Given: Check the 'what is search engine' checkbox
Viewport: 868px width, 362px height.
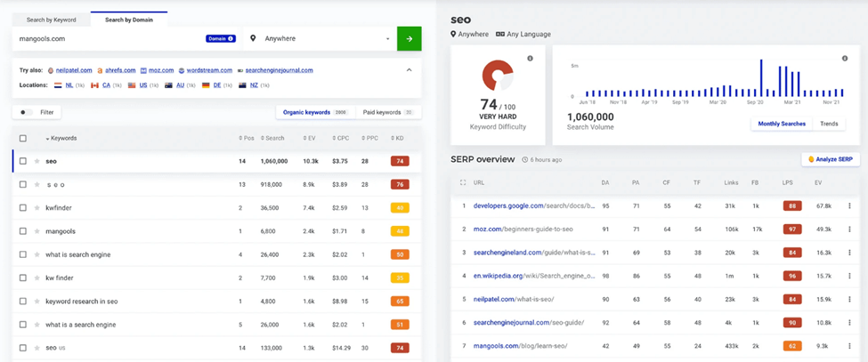Looking at the screenshot, I should pyautogui.click(x=22, y=254).
